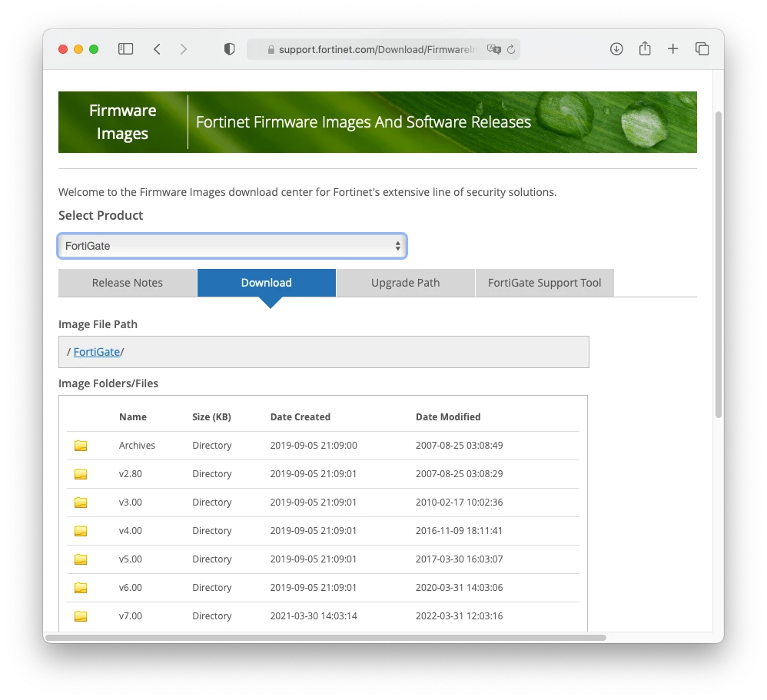Screen dimensions: 767x700
Task: Click the lock icon in address bar
Action: click(271, 49)
